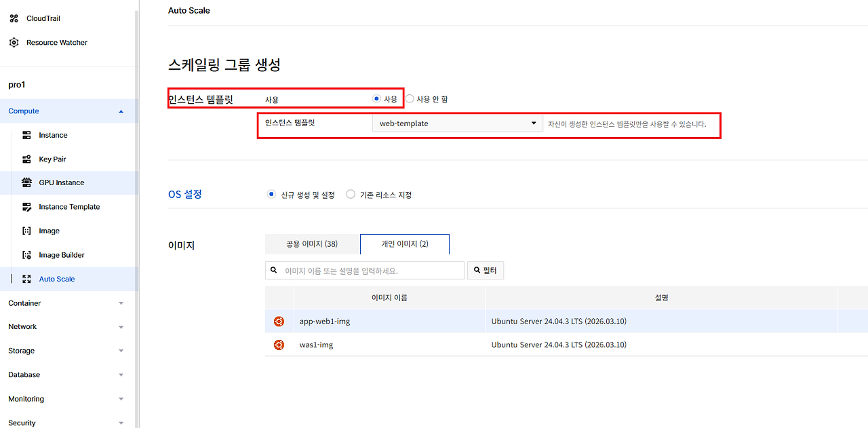Image resolution: width=868 pixels, height=428 pixels.
Task: Select the 사용 안 함 radio button
Action: pyautogui.click(x=410, y=99)
